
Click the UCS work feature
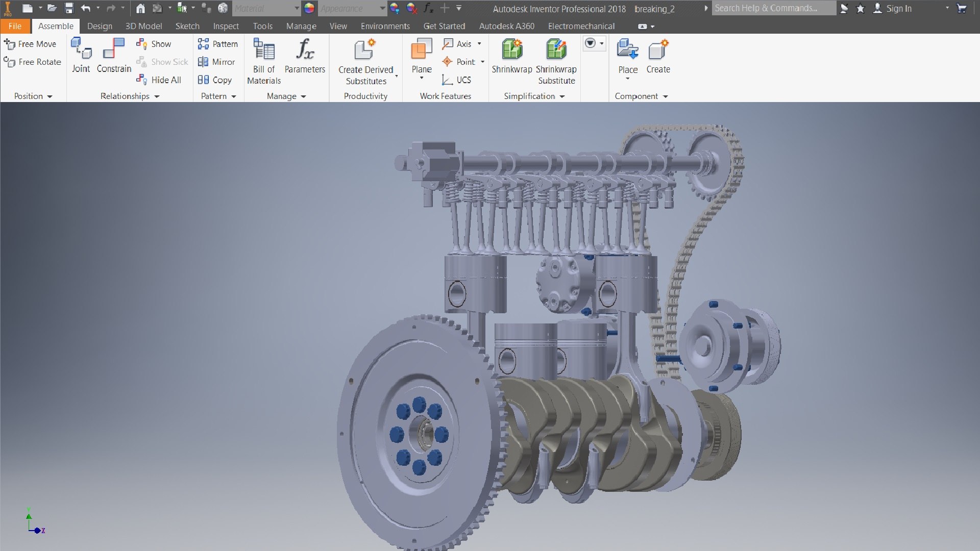tap(456, 80)
